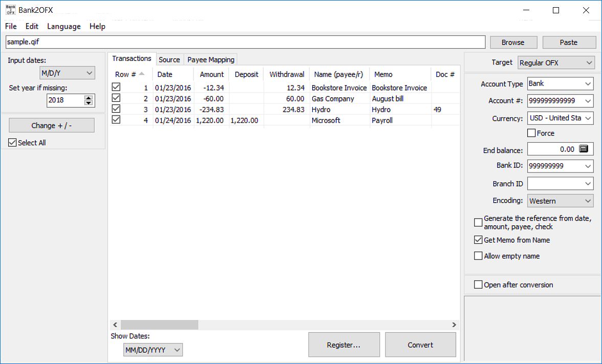Click scrollbar left arrow in transactions list
Screen dimensions: 602x364
115,325
